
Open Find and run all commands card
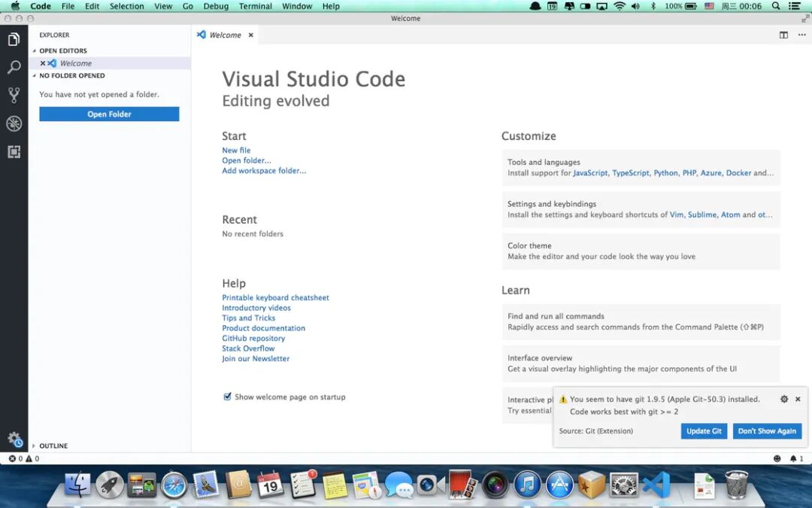tap(641, 322)
